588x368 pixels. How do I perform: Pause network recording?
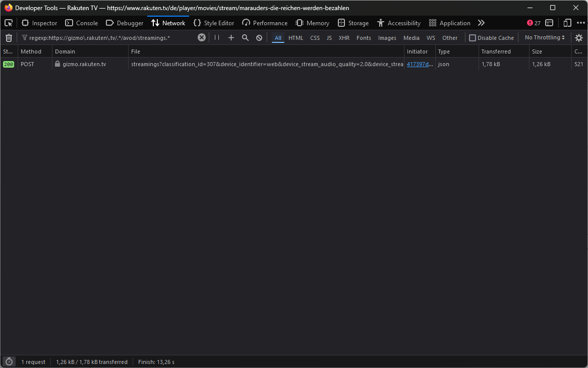tap(217, 37)
